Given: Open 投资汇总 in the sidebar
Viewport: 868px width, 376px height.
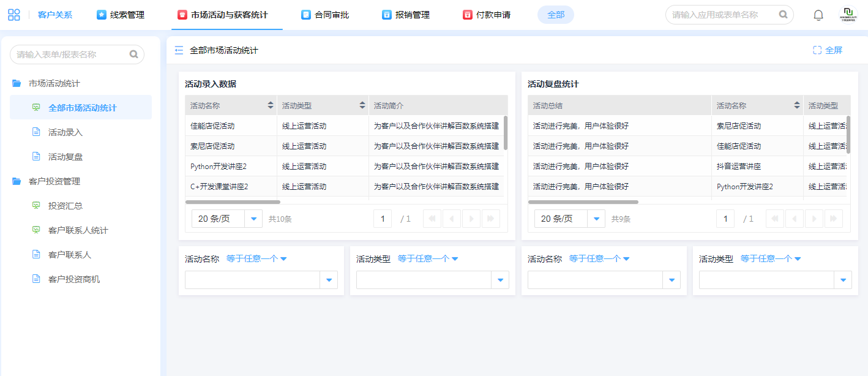Looking at the screenshot, I should 65,206.
